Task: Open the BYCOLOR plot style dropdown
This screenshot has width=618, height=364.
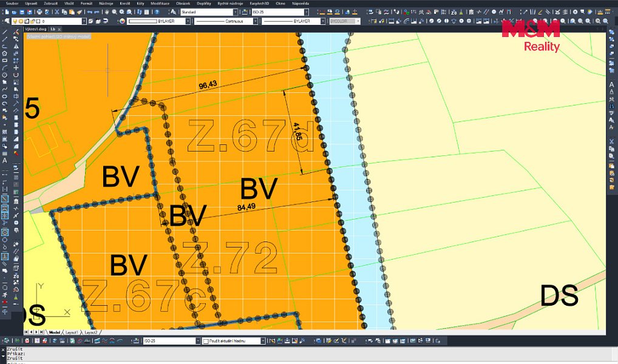Action: coord(344,21)
